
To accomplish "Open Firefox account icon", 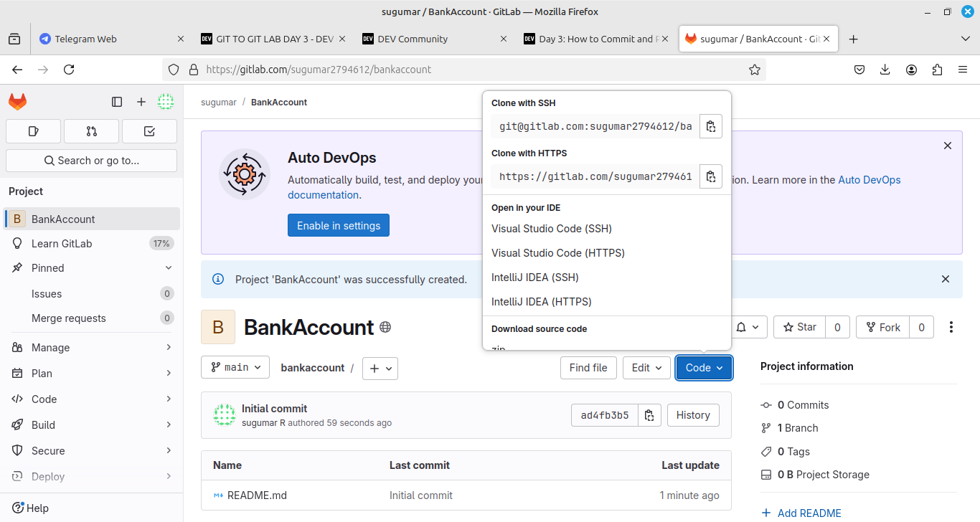I will (911, 70).
